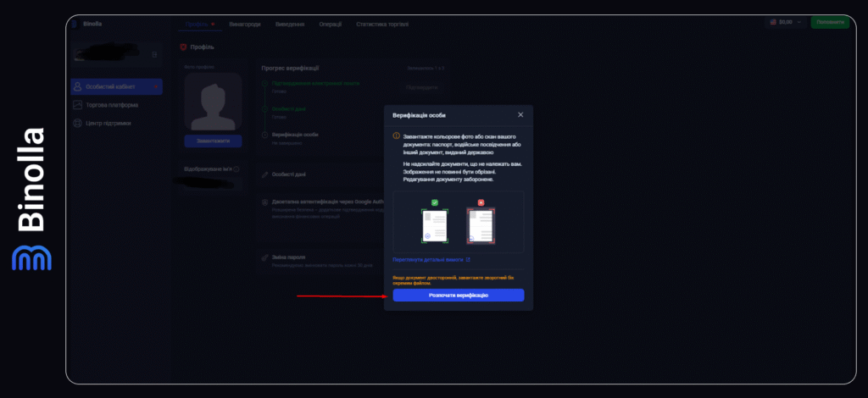Open the Профіль tab
Image resolution: width=868 pixels, height=398 pixels.
pyautogui.click(x=201, y=24)
